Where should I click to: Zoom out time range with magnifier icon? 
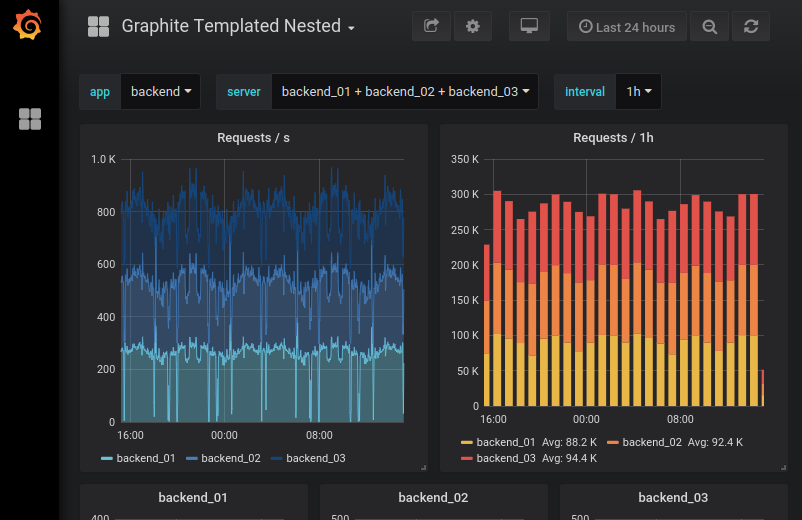pos(710,27)
